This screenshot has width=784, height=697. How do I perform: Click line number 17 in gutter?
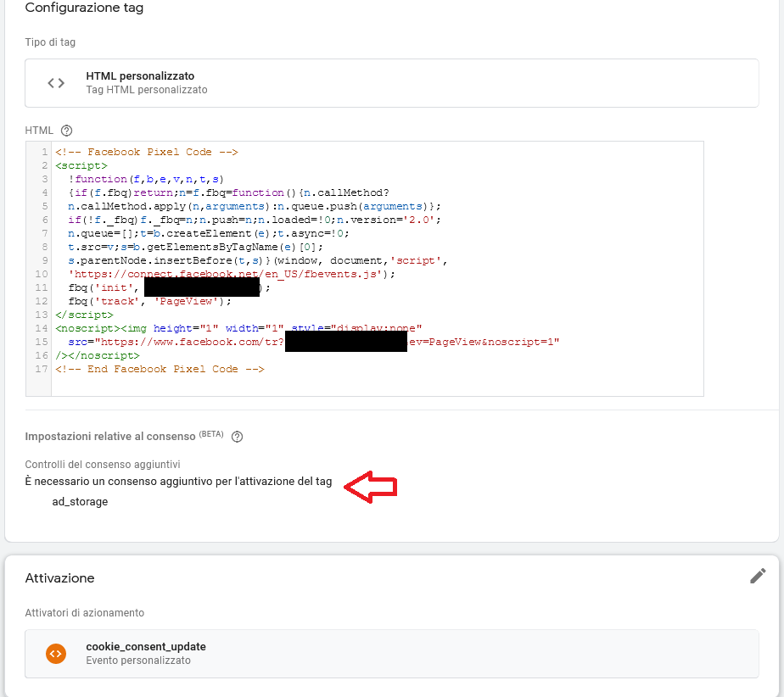point(42,369)
